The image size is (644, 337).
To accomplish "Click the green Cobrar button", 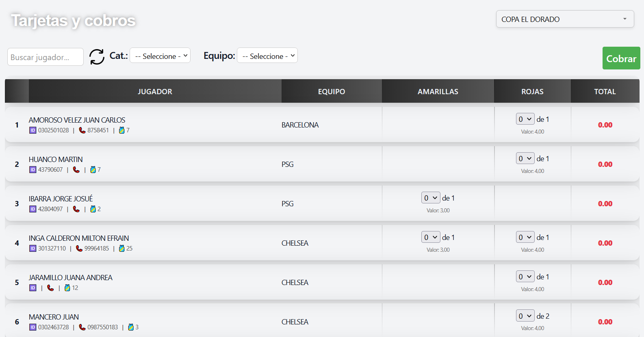I will pos(621,58).
